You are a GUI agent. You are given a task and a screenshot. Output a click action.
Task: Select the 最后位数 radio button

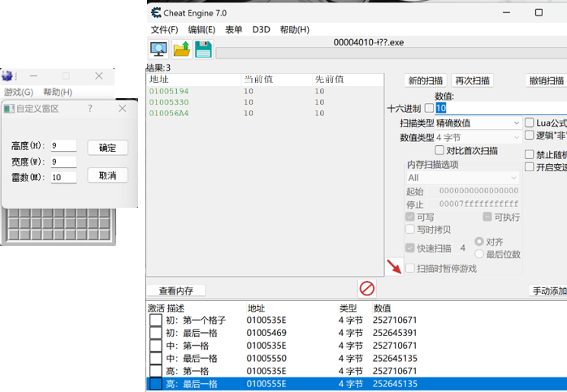(479, 254)
